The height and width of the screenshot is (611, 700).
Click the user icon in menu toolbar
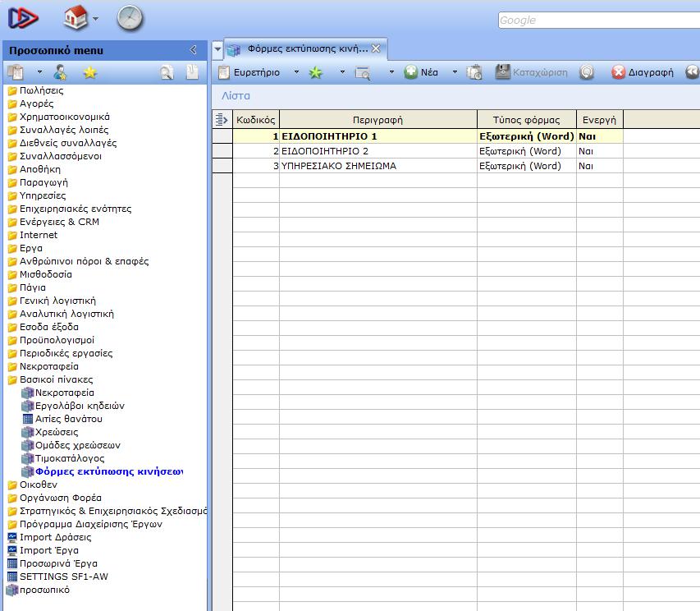[x=60, y=72]
